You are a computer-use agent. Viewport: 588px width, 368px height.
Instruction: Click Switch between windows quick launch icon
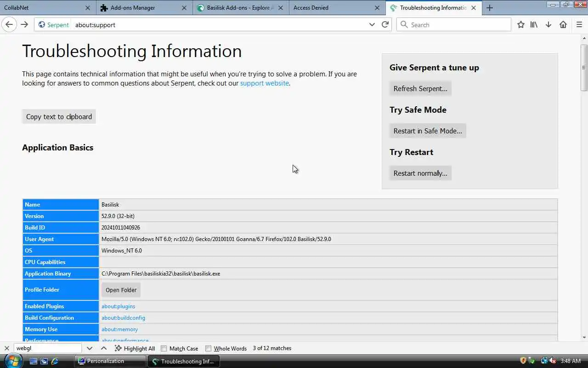tap(44, 361)
